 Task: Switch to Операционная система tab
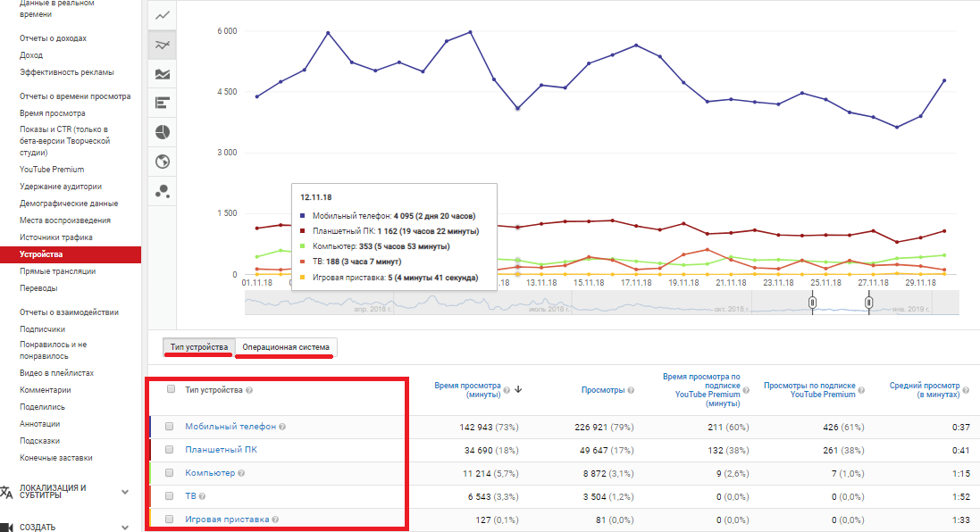click(286, 347)
